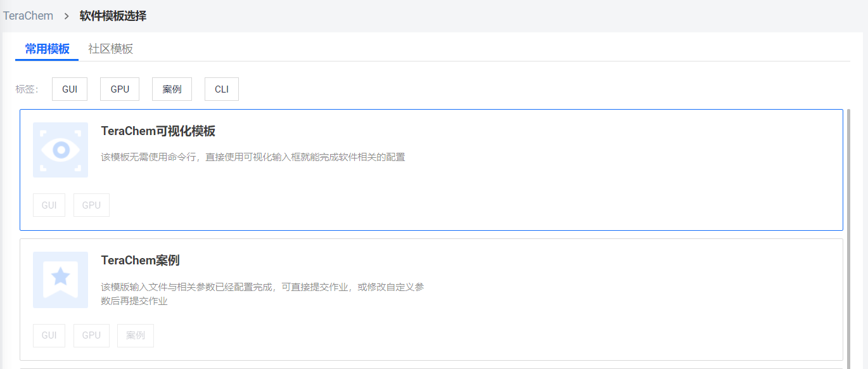Screen dimensions: 868x369
Task: Click the 案例 tag in TeraChem案例 card
Action: (x=136, y=335)
